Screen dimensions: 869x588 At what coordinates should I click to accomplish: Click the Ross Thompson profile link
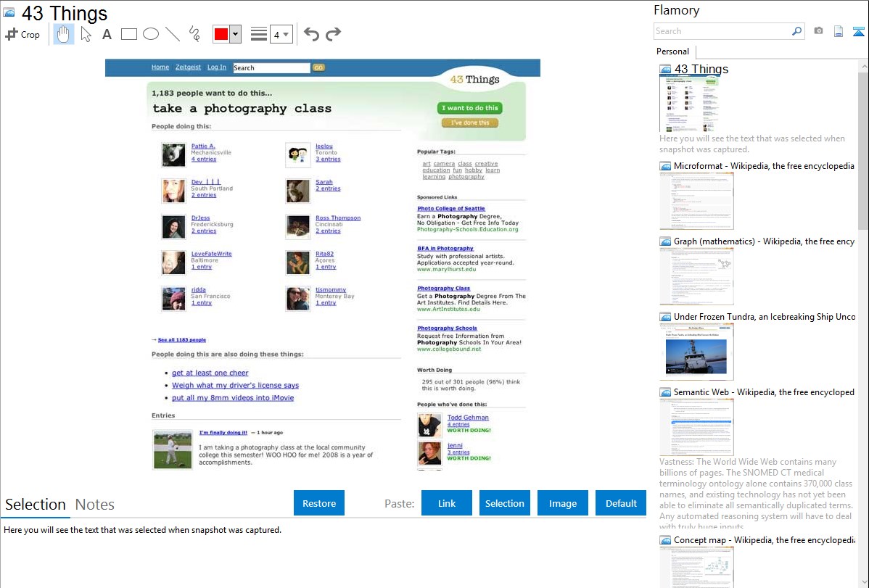pyautogui.click(x=338, y=218)
